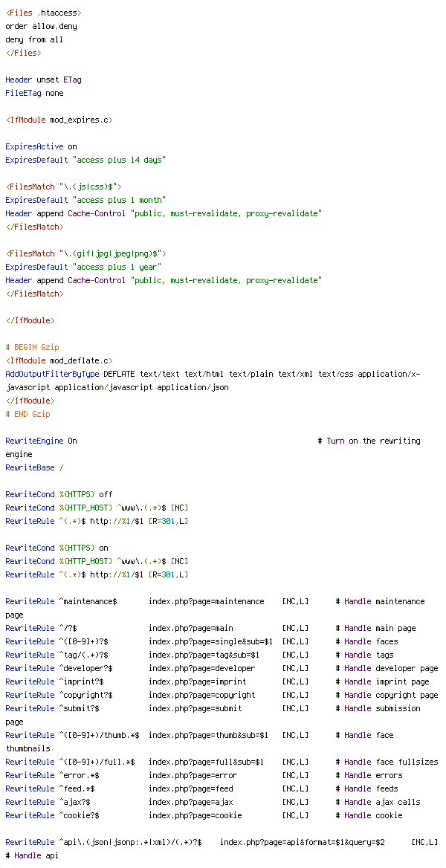The width and height of the screenshot is (446, 868).
Task: Click 'RewriteCond %{HTTPS} on' line
Action: tap(57, 548)
